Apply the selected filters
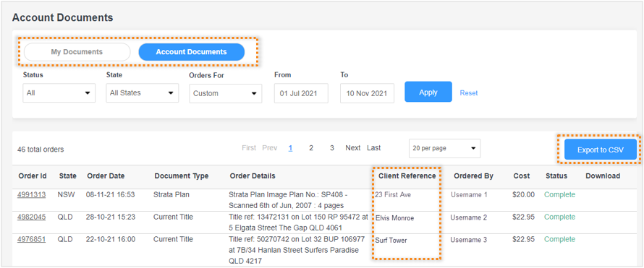644x268 pixels. 428,92
